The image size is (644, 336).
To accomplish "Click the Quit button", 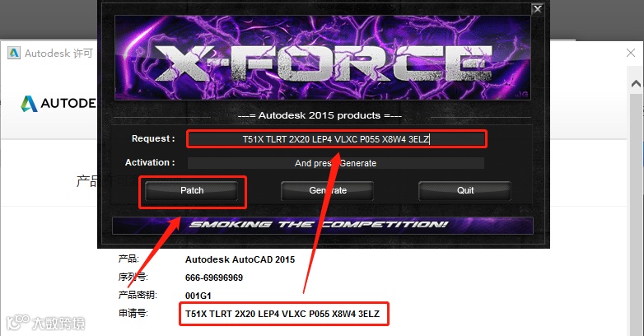I will 465,190.
